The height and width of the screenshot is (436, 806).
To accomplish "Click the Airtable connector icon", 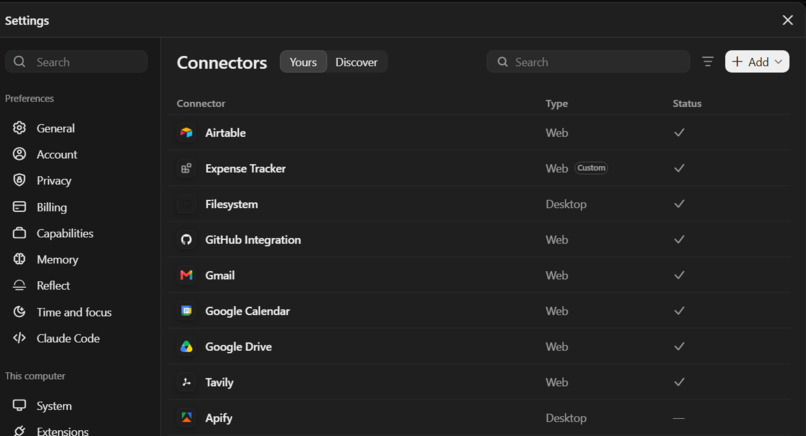I will tap(186, 133).
